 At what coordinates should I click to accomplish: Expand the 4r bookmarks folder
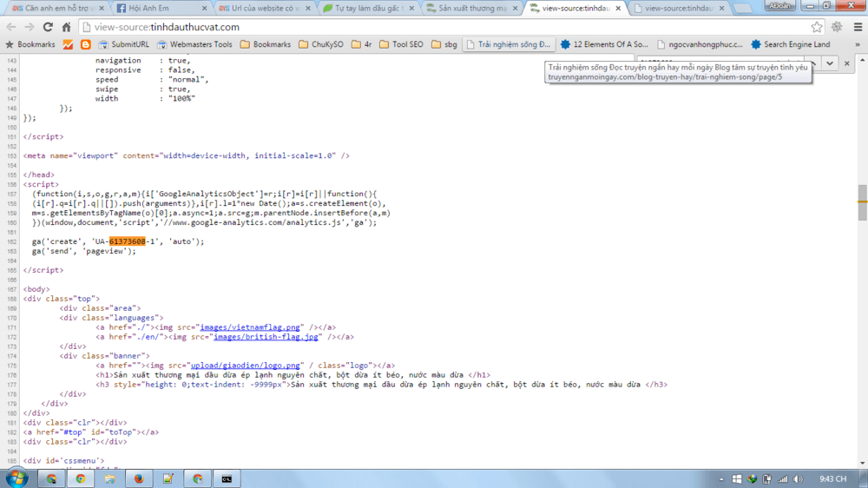[x=361, y=44]
